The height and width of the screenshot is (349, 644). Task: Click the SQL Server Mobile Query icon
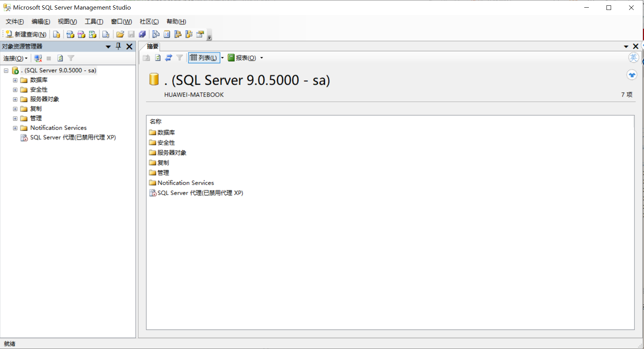pyautogui.click(x=106, y=34)
